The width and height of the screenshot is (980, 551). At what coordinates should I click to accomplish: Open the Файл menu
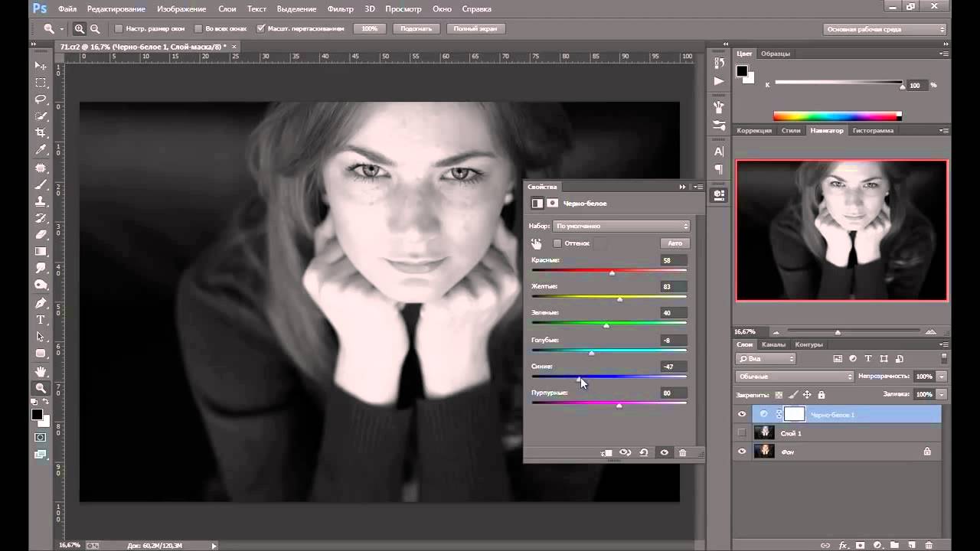67,8
